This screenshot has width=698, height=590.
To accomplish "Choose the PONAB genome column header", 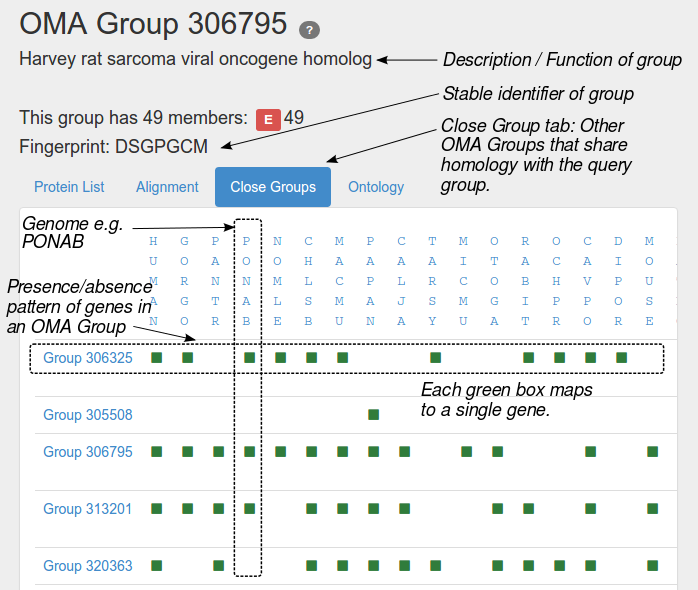I will coord(246,281).
